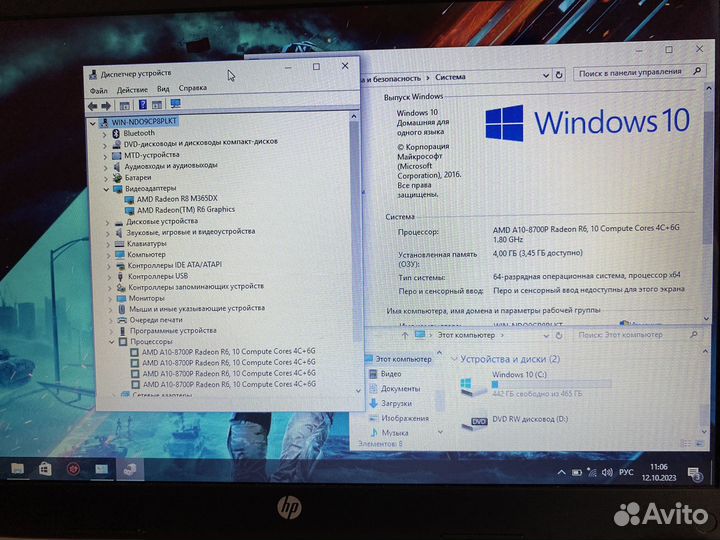Select Контроллеры IDE ATA/ATAPI row
The width and height of the screenshot is (720, 540).
coord(174,265)
